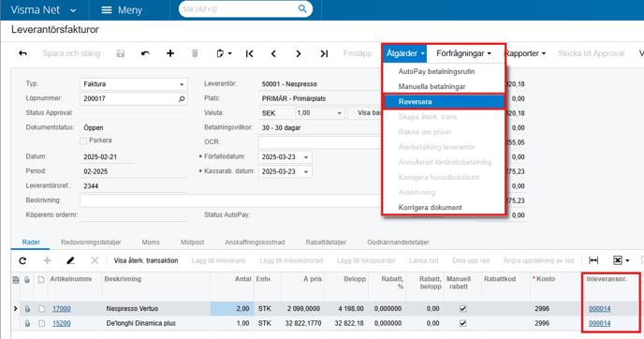Go to last record icon
Image resolution: width=644 pixels, height=339 pixels.
(324, 53)
